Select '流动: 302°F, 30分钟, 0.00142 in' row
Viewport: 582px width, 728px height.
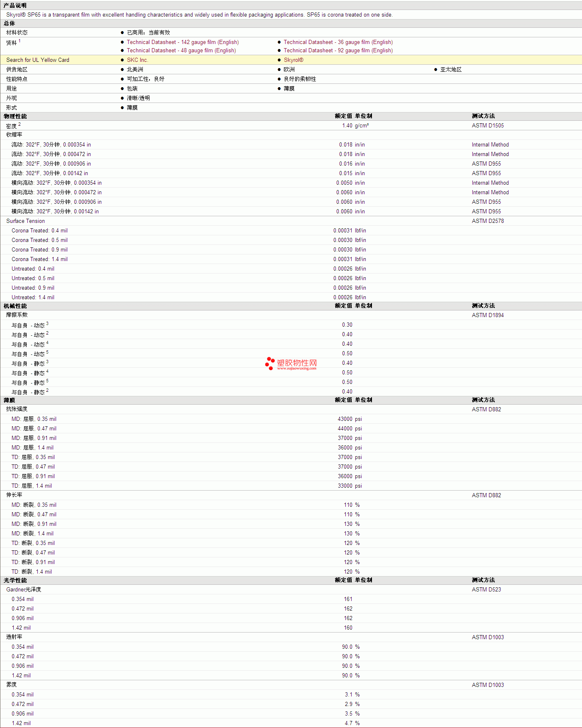coord(291,173)
